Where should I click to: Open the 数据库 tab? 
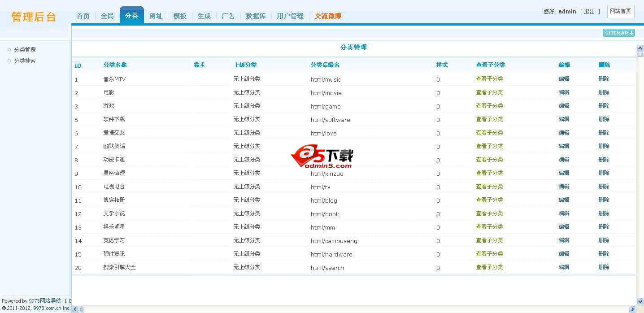(256, 16)
